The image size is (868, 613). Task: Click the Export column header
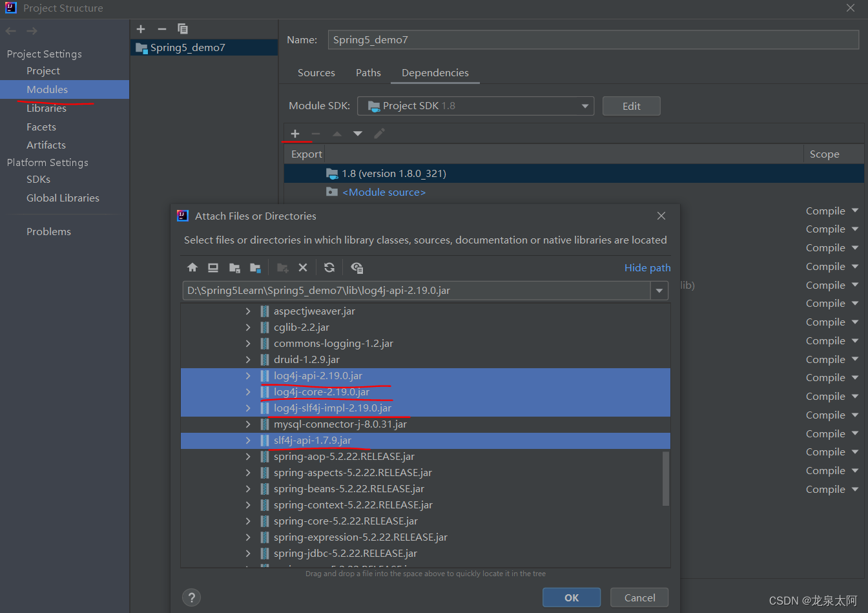306,154
